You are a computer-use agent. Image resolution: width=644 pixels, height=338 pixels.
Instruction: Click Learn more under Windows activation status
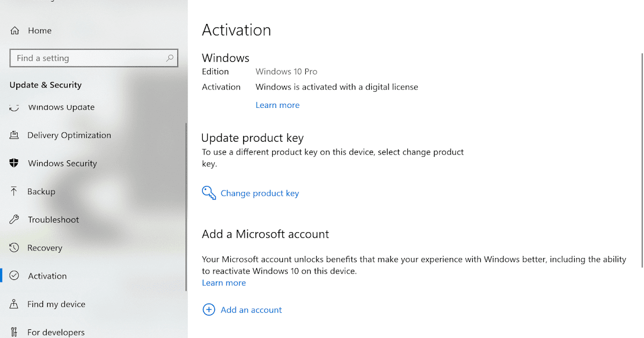pyautogui.click(x=277, y=105)
